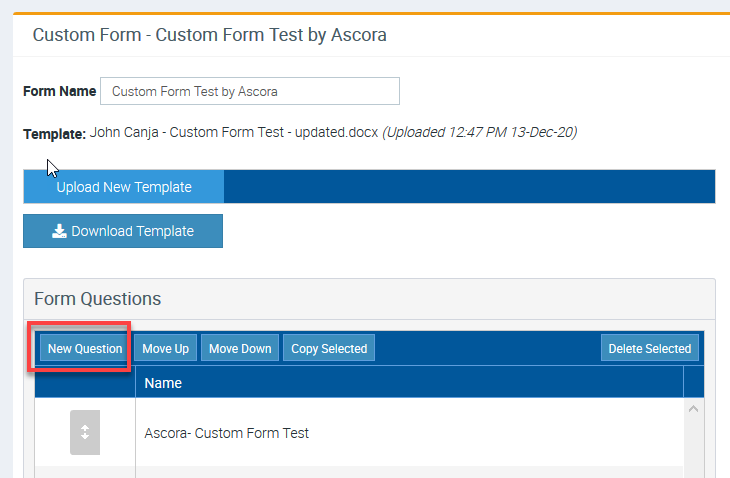Click the download icon on Download Template
Viewport: 730px width, 478px height.
[59, 231]
